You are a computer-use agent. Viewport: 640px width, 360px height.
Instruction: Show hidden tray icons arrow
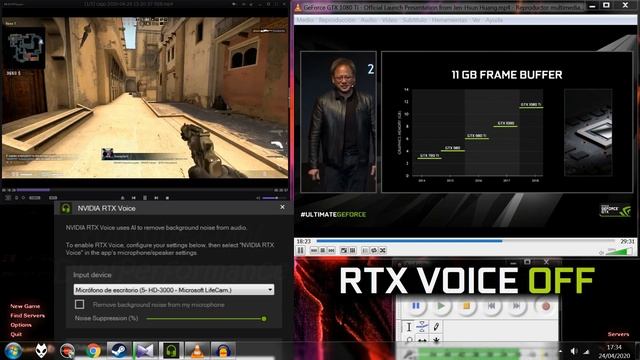pyautogui.click(x=560, y=351)
